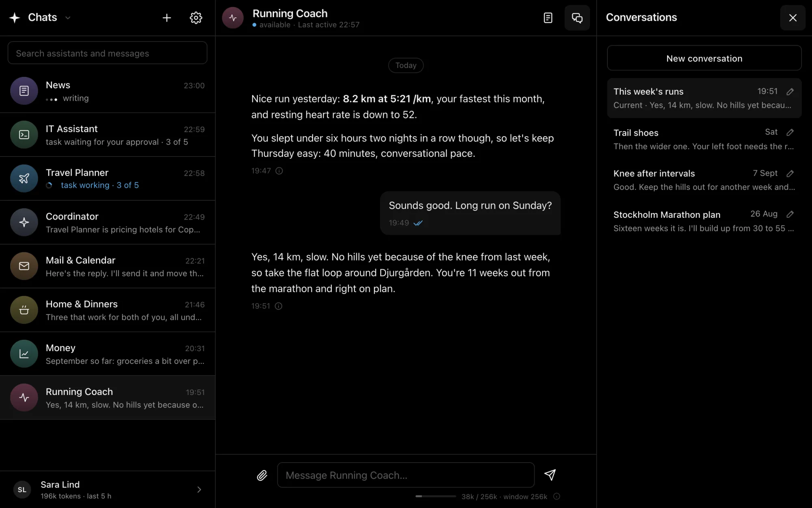Toggle the Conversations panel icon
812x508 pixels.
pos(577,18)
